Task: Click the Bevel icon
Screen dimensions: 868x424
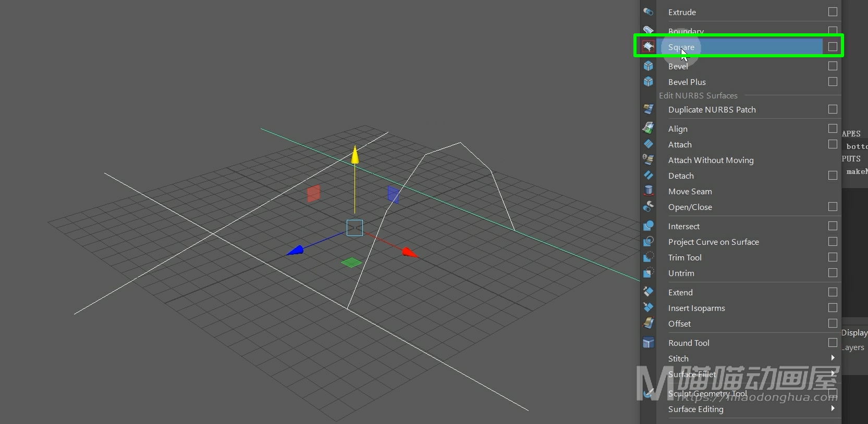Action: (x=649, y=66)
